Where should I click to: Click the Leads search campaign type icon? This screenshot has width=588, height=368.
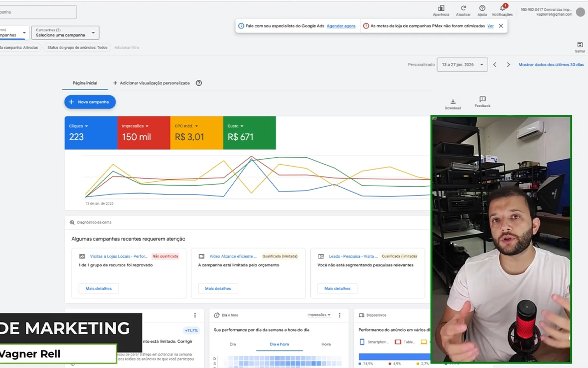point(321,256)
